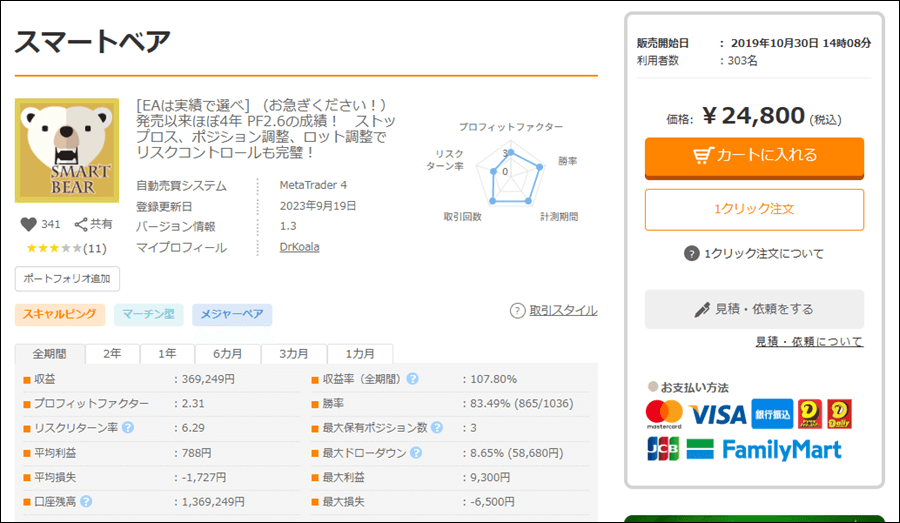Click help icon next to 最大ドローダウン
900x523 pixels.
tap(414, 453)
